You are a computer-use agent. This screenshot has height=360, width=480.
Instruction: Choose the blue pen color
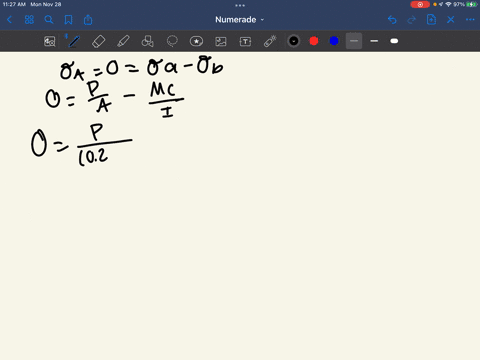pos(334,41)
